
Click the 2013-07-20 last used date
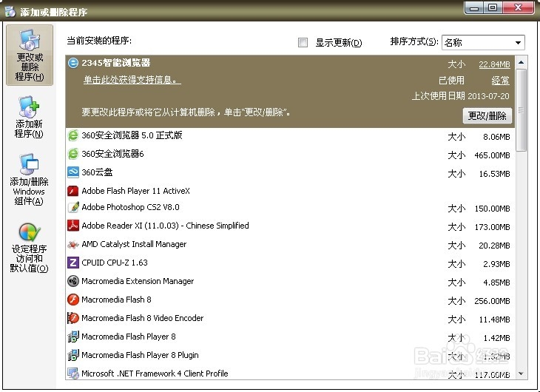[x=488, y=96]
